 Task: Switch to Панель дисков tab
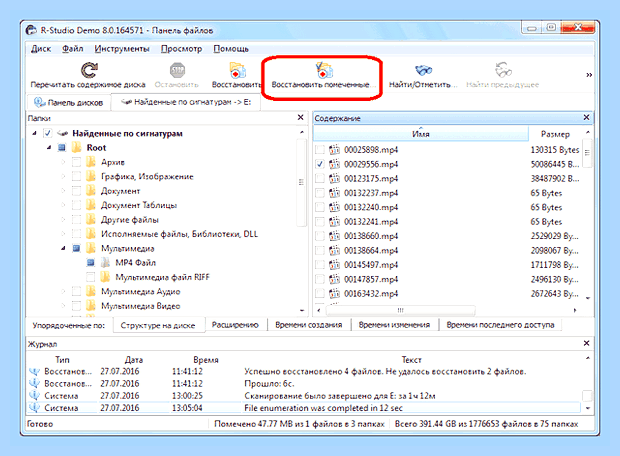click(69, 102)
